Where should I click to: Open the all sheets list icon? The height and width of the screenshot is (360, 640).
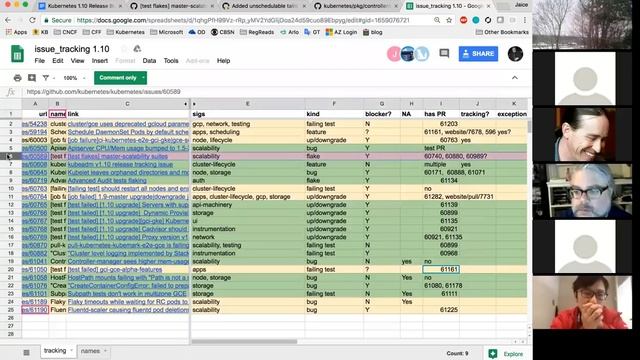pos(27,352)
